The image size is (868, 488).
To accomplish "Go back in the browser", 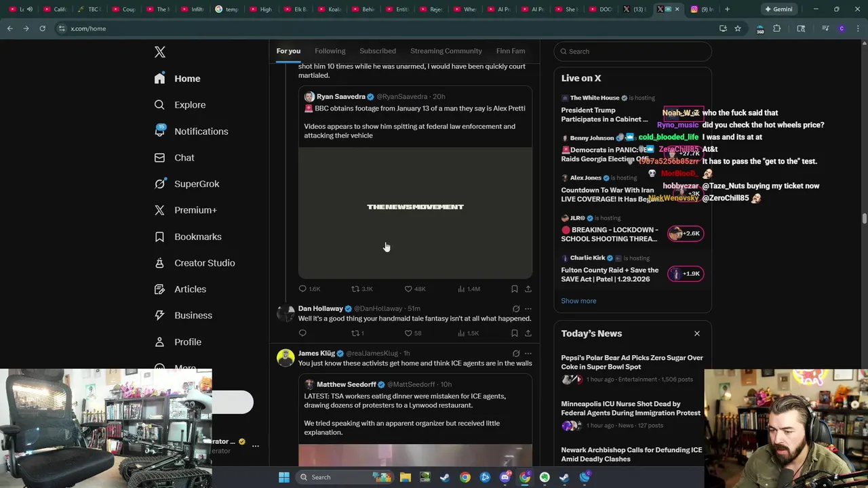I will (9, 28).
